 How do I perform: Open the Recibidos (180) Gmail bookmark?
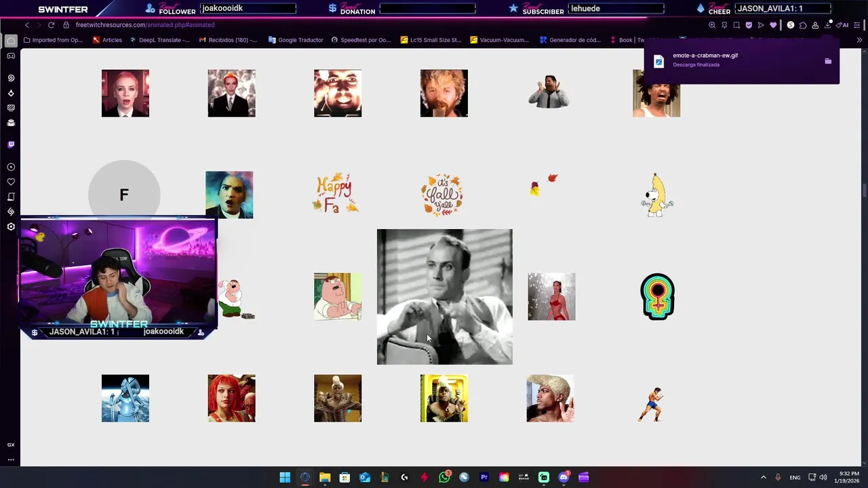pos(228,40)
